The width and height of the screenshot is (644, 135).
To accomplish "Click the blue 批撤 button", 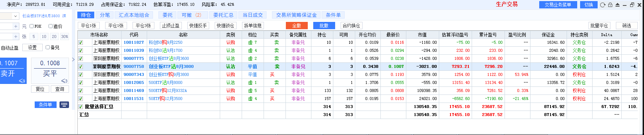I will (x=324, y=26).
